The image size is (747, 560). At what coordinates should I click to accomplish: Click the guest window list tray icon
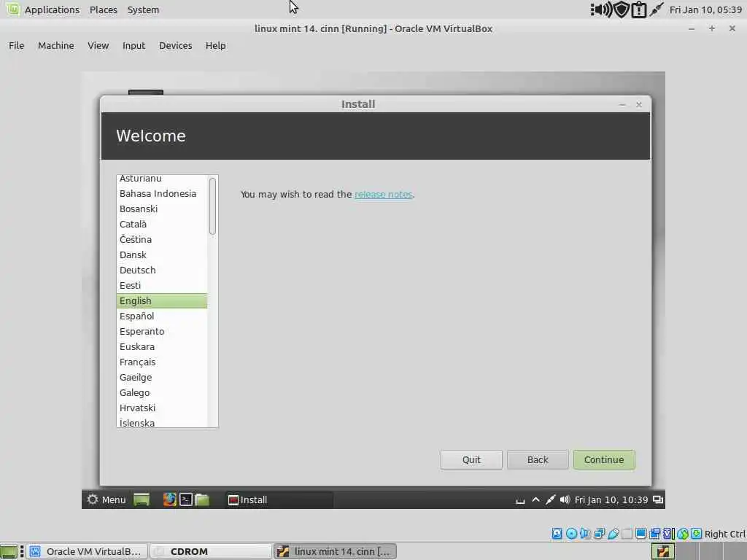(658, 499)
